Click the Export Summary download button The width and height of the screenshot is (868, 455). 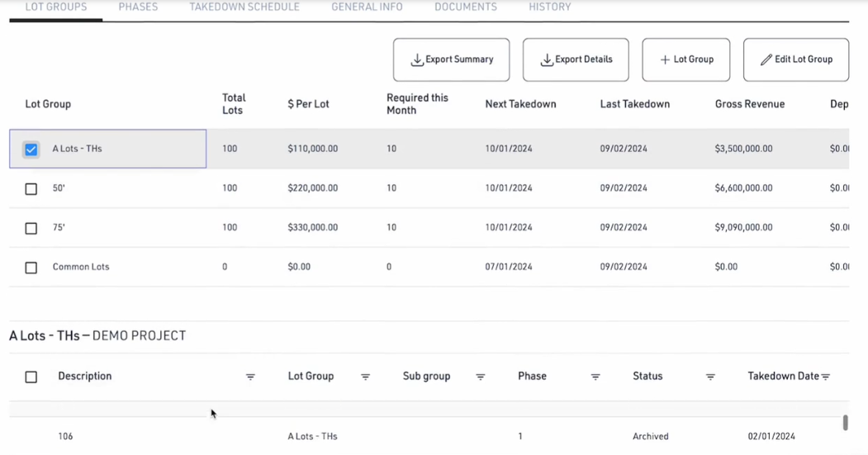click(x=451, y=59)
